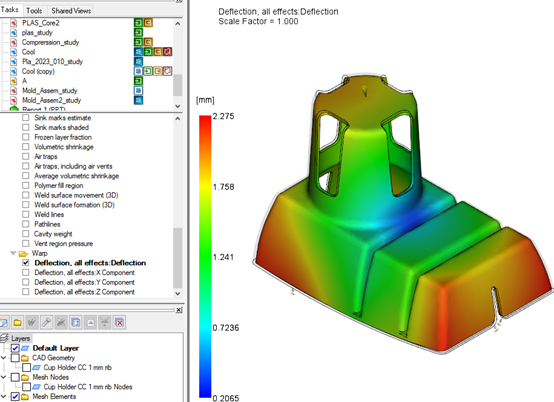
Task: Switch to the Tasks tab
Action: pyautogui.click(x=10, y=10)
